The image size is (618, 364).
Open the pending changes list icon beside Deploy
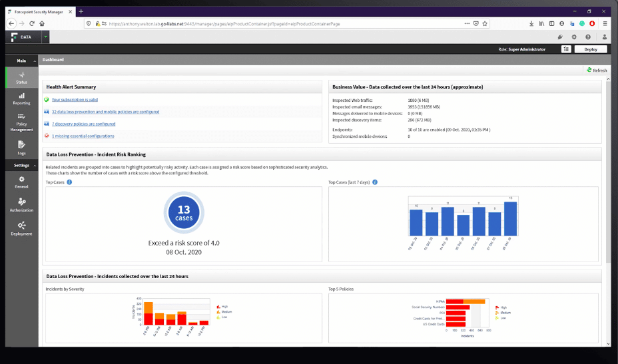566,49
